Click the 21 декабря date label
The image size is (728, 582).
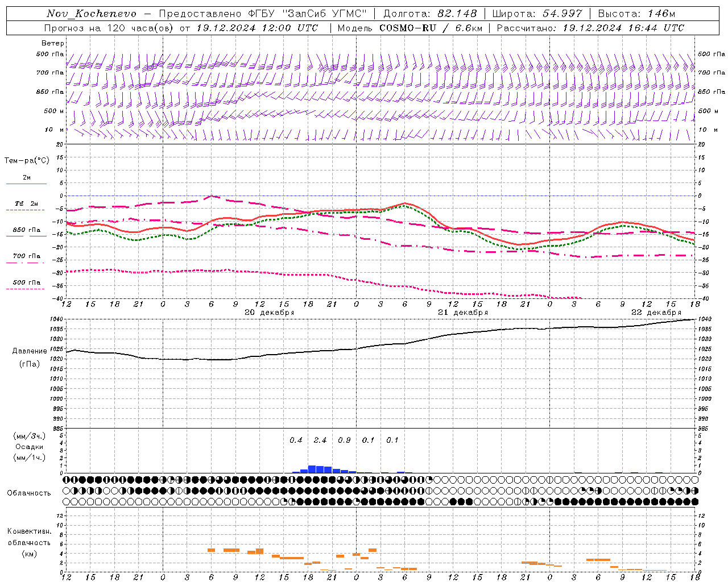coord(462,313)
